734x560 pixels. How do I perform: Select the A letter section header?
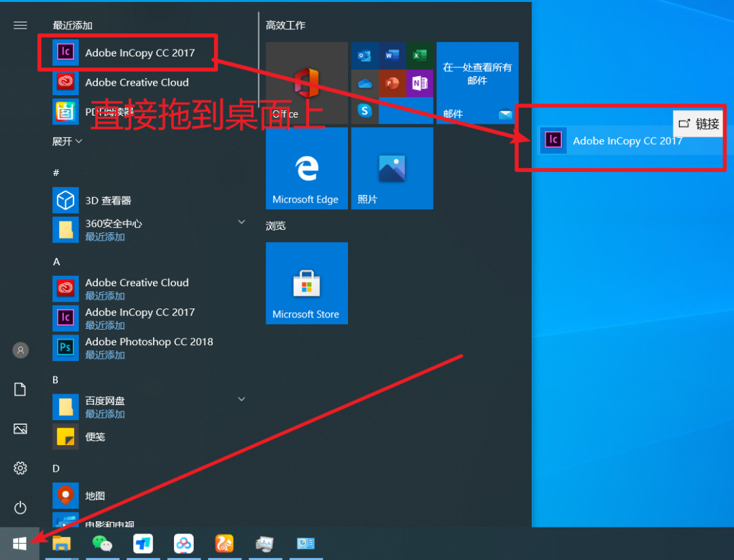56,262
